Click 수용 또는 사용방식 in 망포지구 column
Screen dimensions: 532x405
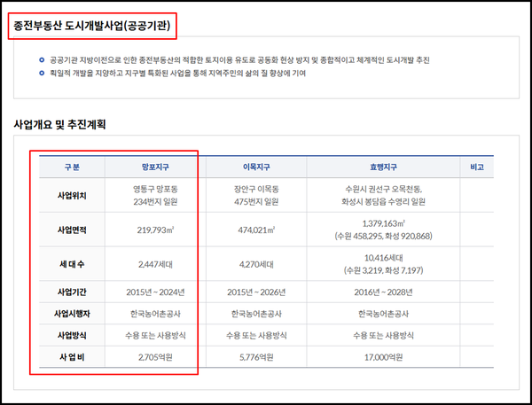(x=155, y=336)
